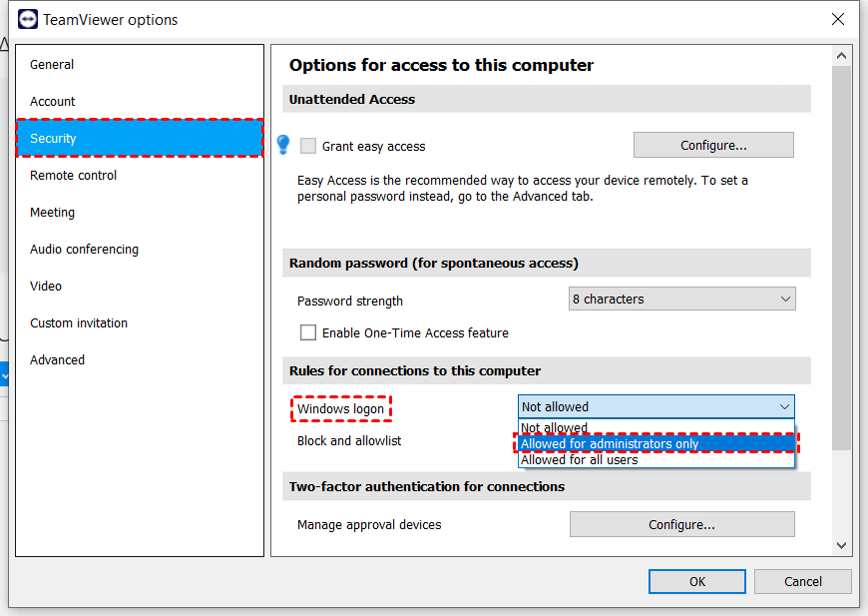Open the Advanced settings category

[x=58, y=360]
